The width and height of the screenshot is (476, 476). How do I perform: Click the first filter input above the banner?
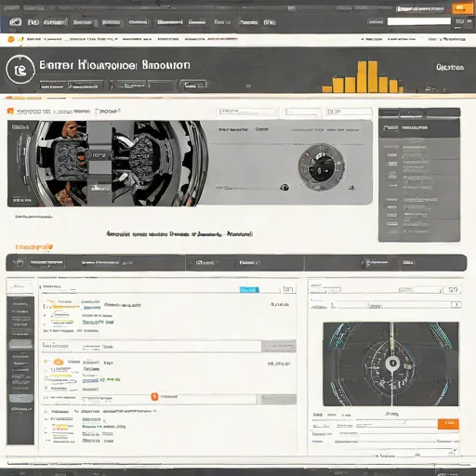click(246, 112)
